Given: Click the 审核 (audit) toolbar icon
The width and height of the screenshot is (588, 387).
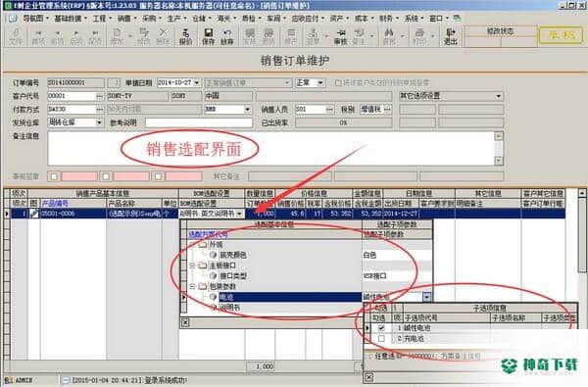Looking at the screenshot, I should (x=340, y=36).
